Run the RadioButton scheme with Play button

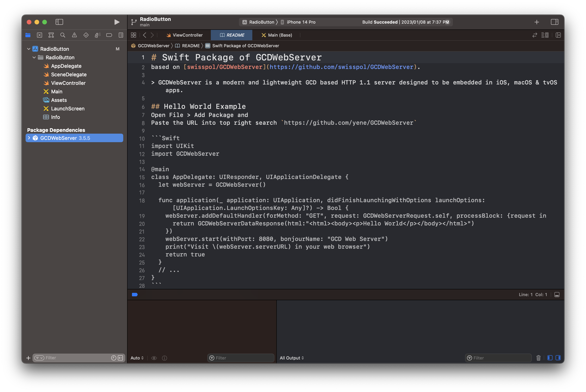tap(116, 22)
